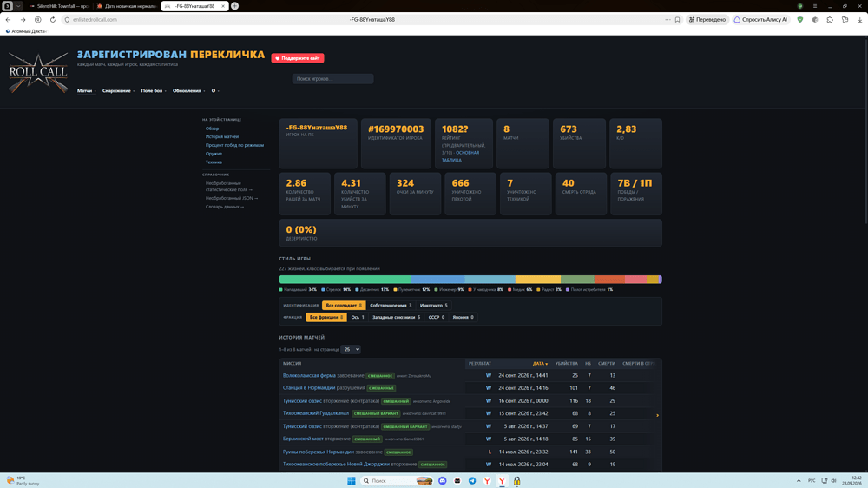The width and height of the screenshot is (868, 488).
Task: Click the Date column sort arrow
Action: tap(546, 364)
